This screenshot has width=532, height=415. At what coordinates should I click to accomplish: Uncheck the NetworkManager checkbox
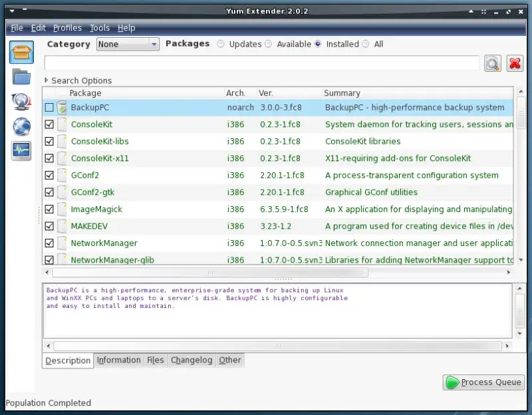point(49,243)
